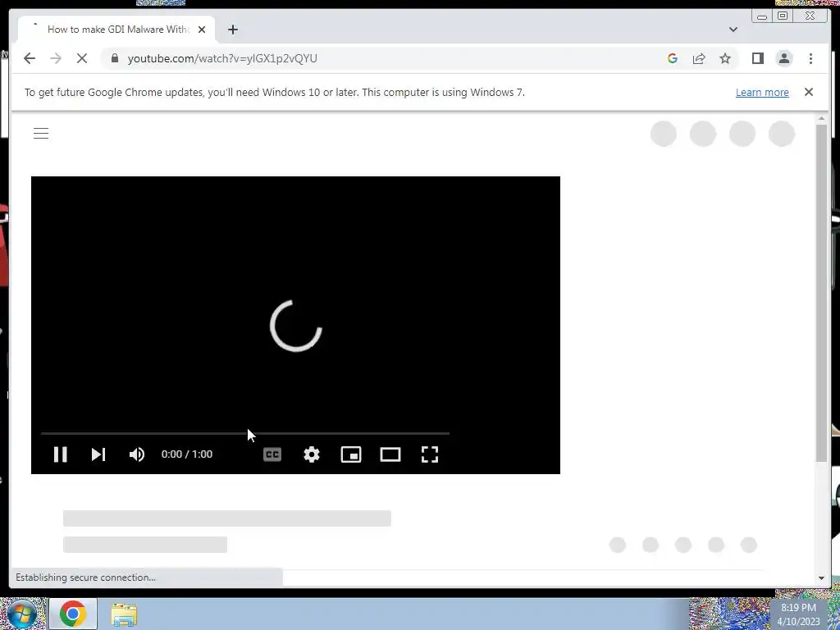Viewport: 840px width, 630px height.
Task: Open the Chrome profile menu
Action: (784, 58)
